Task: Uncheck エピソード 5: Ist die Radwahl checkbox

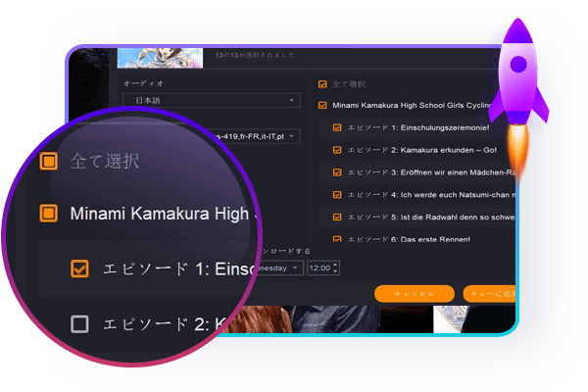Action: pyautogui.click(x=337, y=217)
